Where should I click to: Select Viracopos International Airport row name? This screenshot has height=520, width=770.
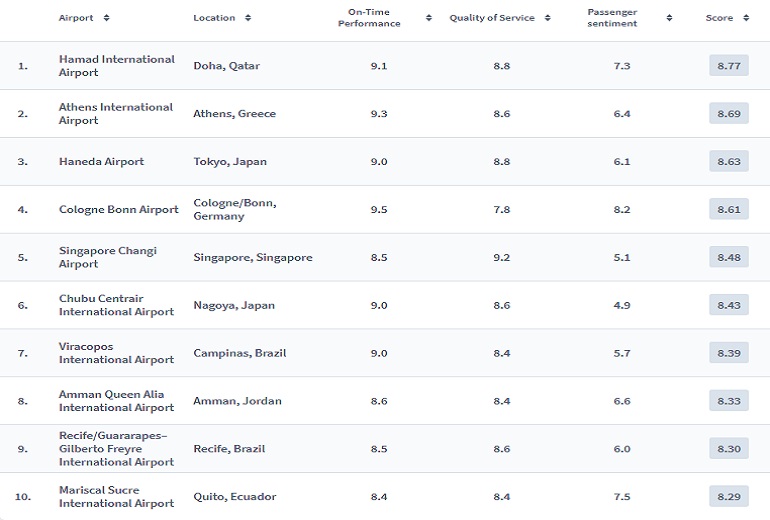[x=116, y=353]
